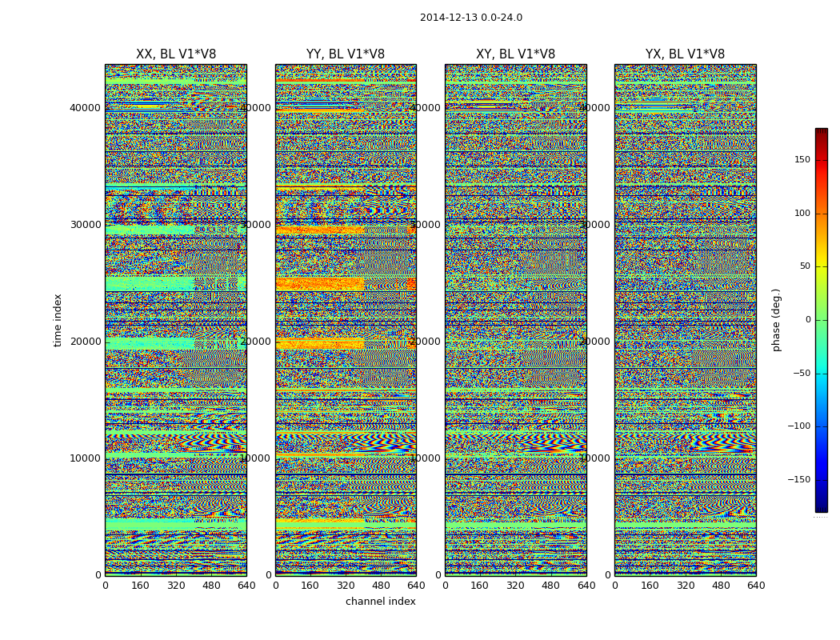Screen dimensions: 840x640
Task: Select the "YY, BL V1*V8" panel title
Action: pos(346,54)
